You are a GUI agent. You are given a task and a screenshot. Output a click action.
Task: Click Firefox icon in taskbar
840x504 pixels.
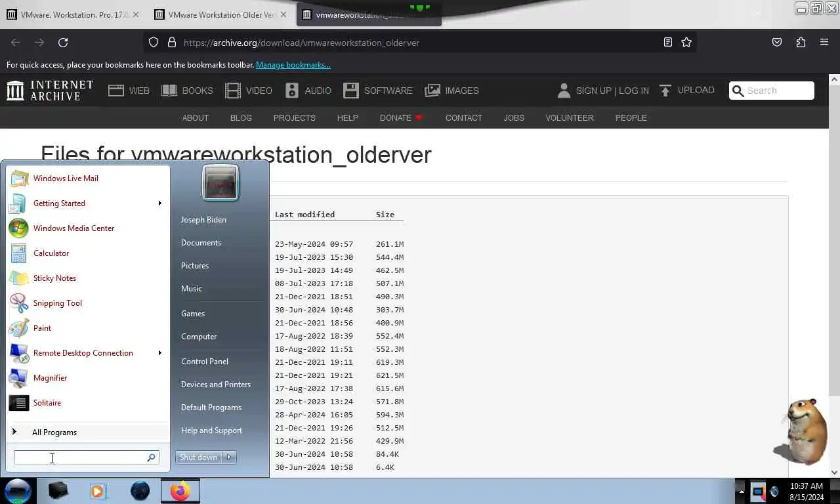pyautogui.click(x=180, y=491)
